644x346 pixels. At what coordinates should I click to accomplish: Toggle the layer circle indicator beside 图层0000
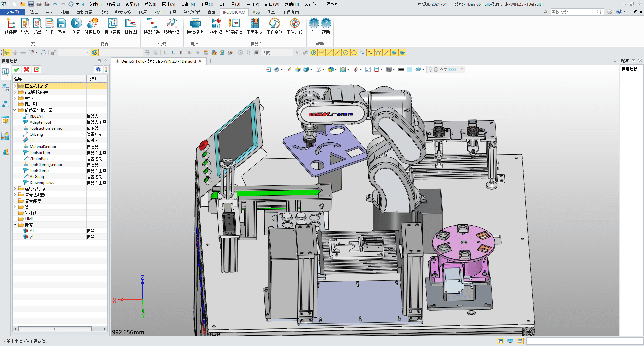point(436,70)
